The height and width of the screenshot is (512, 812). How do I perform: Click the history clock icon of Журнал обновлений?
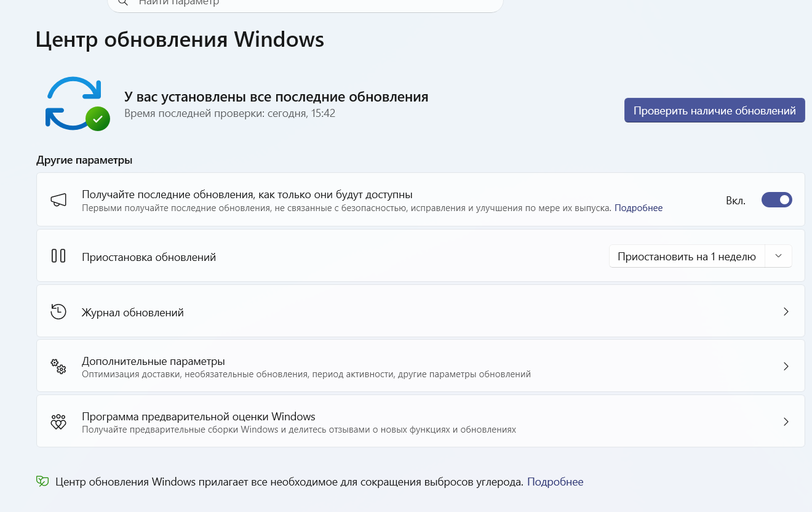[x=58, y=311]
